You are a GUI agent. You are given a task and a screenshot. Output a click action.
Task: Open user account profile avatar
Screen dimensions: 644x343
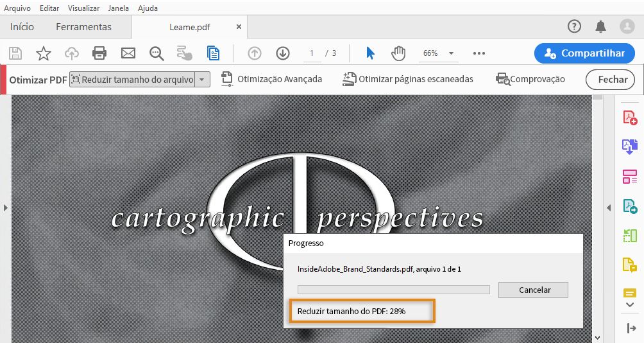tap(627, 27)
